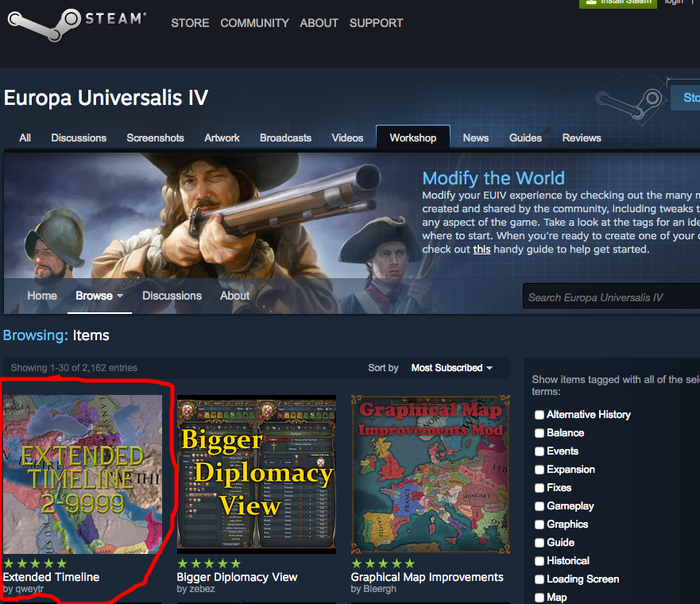
Task: Check the Historical tag filter
Action: [540, 561]
